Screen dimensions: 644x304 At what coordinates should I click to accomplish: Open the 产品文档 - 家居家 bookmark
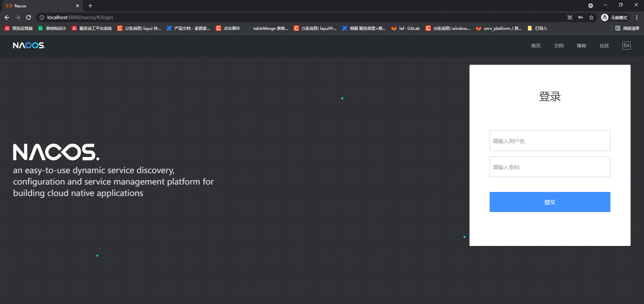188,29
